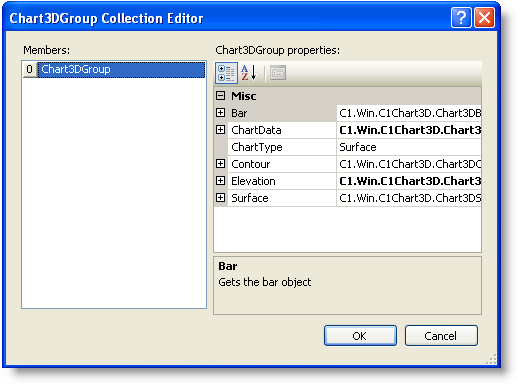The image size is (517, 384).
Task: Click the member index 0 box
Action: [30, 69]
